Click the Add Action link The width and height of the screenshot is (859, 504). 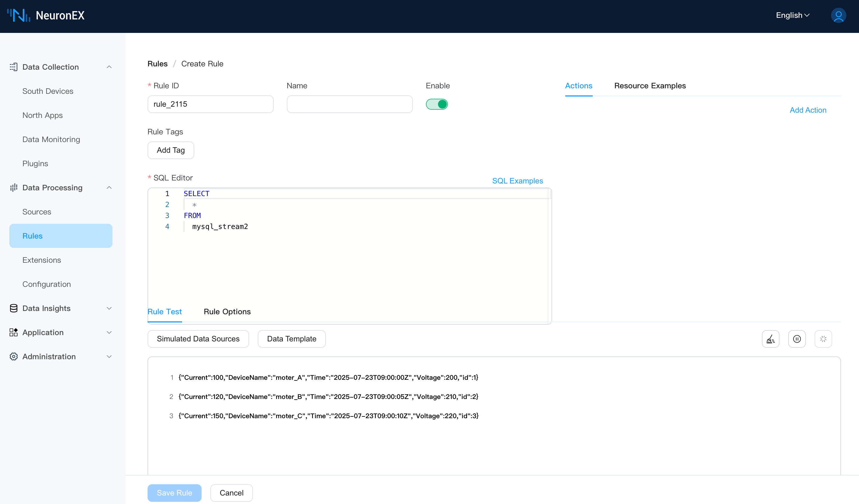point(807,110)
